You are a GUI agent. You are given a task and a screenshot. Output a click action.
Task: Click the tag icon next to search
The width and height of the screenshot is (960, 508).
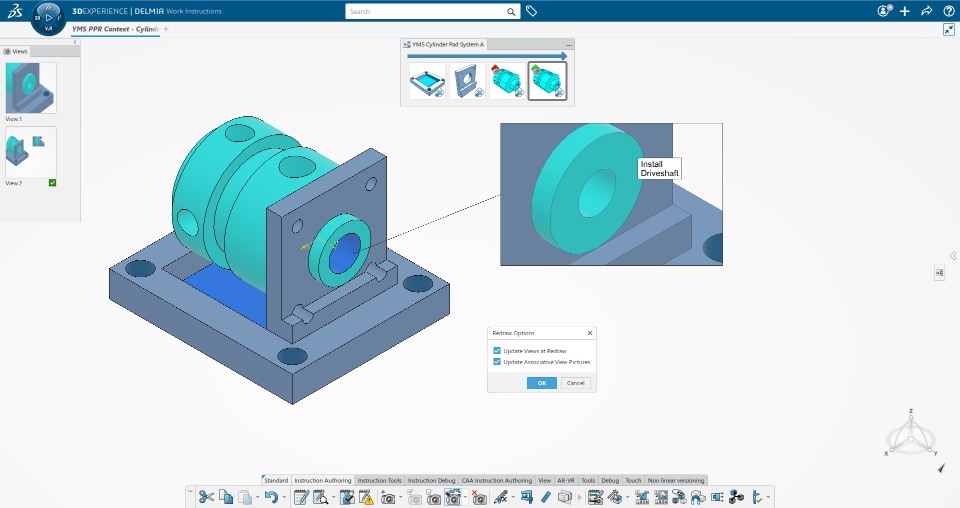pyautogui.click(x=531, y=11)
